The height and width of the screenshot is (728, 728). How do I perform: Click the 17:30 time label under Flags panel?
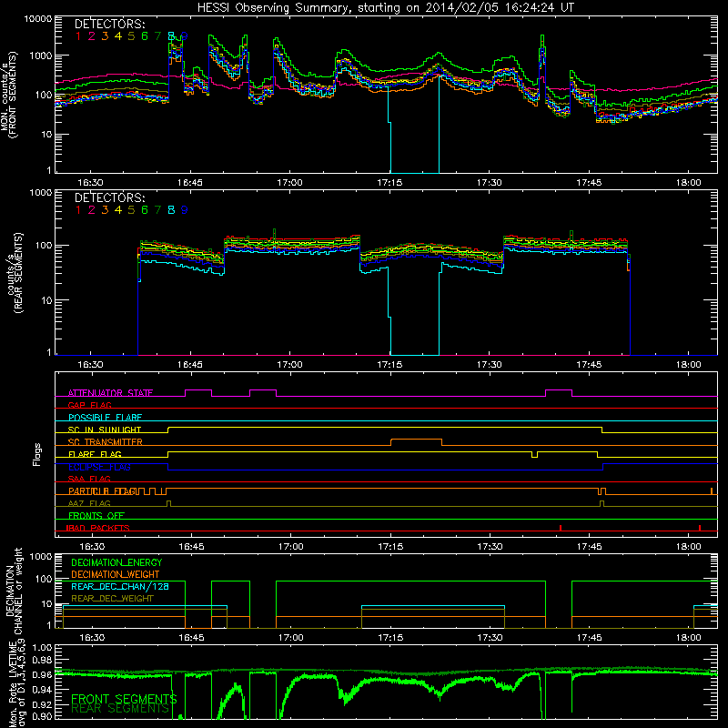490,547
